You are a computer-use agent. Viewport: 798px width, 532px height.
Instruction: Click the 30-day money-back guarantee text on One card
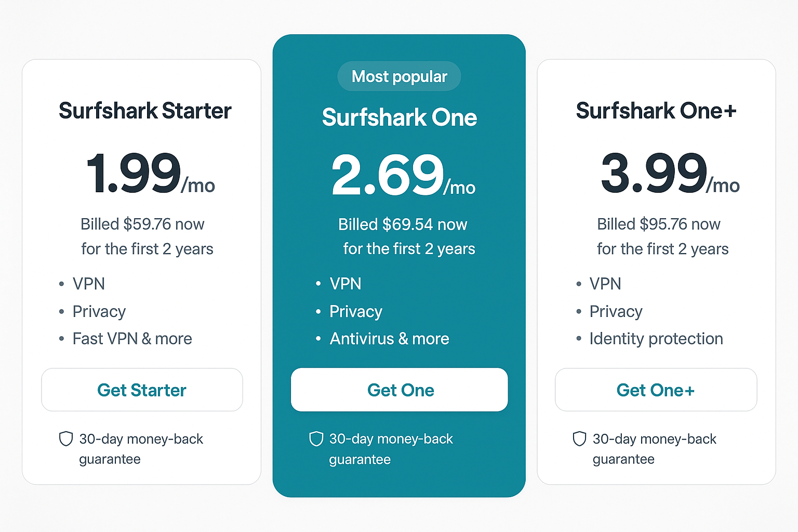391,449
